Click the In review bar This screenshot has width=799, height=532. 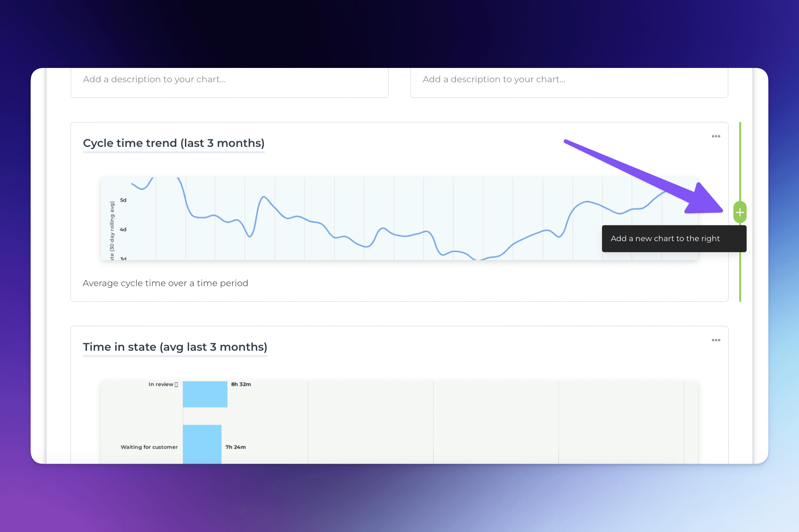point(205,394)
